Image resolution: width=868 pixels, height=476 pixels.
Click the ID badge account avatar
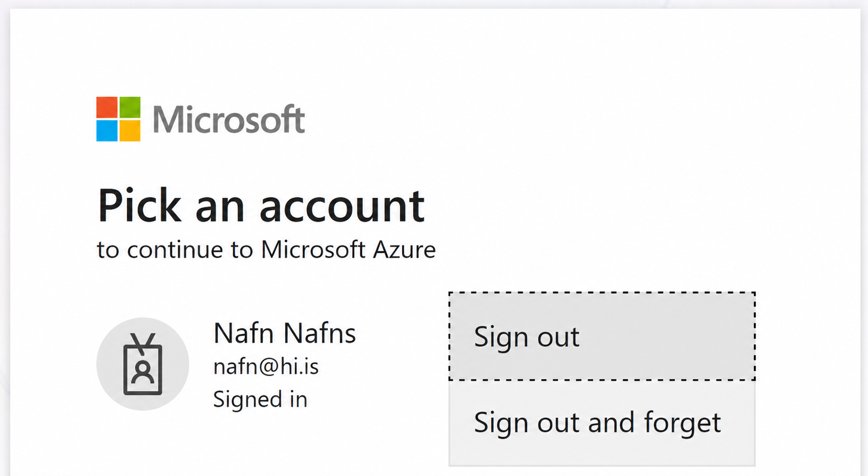(143, 364)
